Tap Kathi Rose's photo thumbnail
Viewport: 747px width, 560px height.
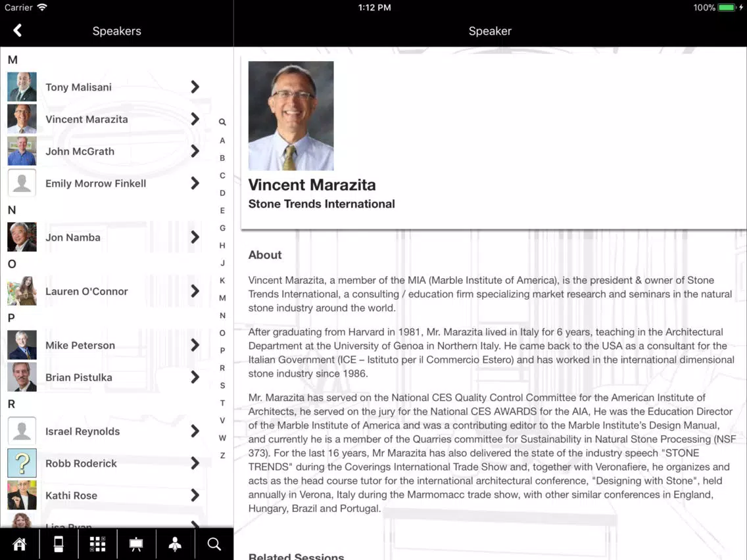pos(22,495)
